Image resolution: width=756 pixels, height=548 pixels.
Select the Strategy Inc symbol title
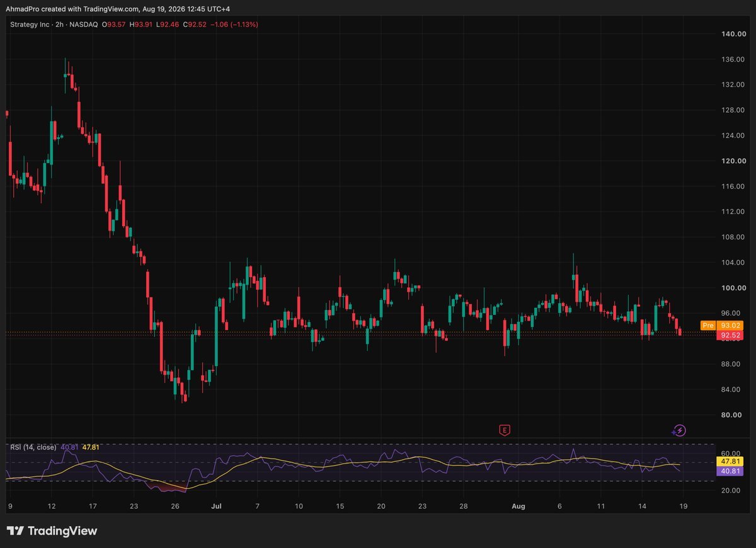[x=29, y=24]
